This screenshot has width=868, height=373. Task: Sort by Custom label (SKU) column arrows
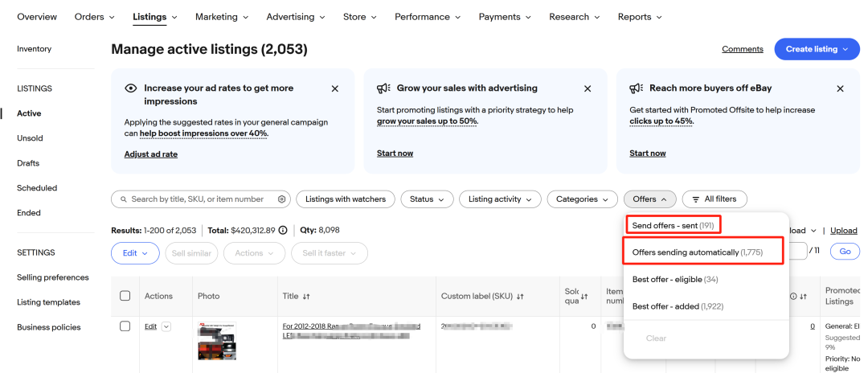tap(519, 297)
